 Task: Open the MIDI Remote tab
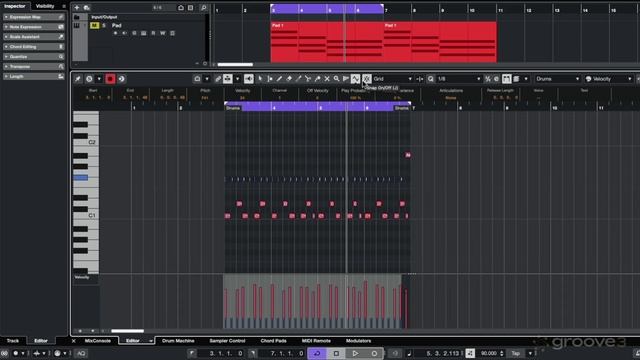(x=316, y=340)
